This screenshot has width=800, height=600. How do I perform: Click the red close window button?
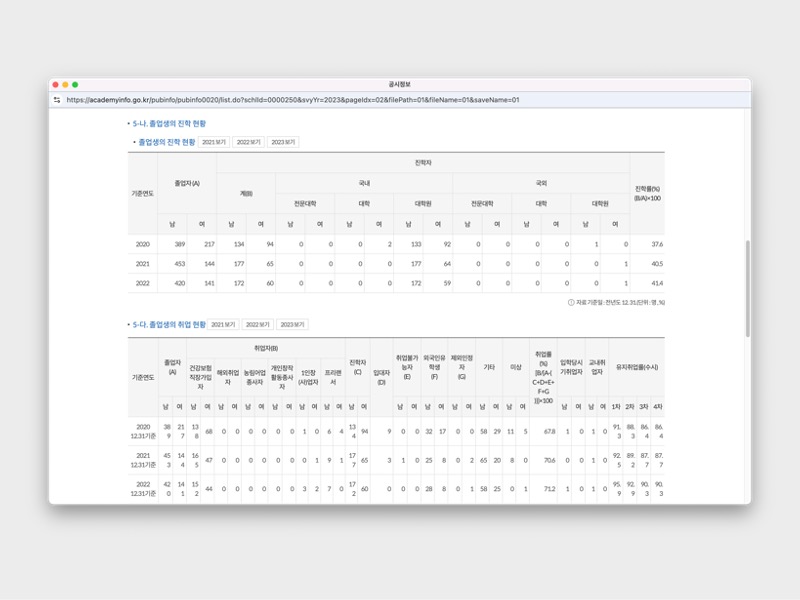pos(56,85)
